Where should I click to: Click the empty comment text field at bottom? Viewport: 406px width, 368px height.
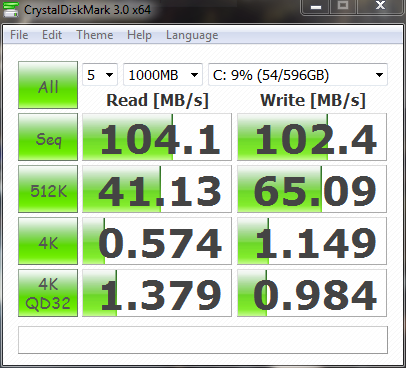[x=203, y=340]
